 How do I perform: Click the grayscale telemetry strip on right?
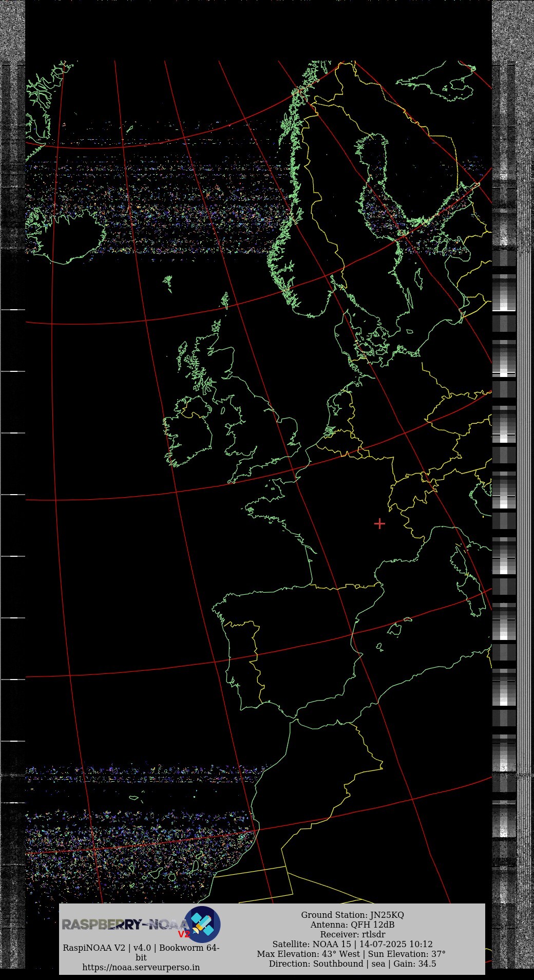[504, 514]
